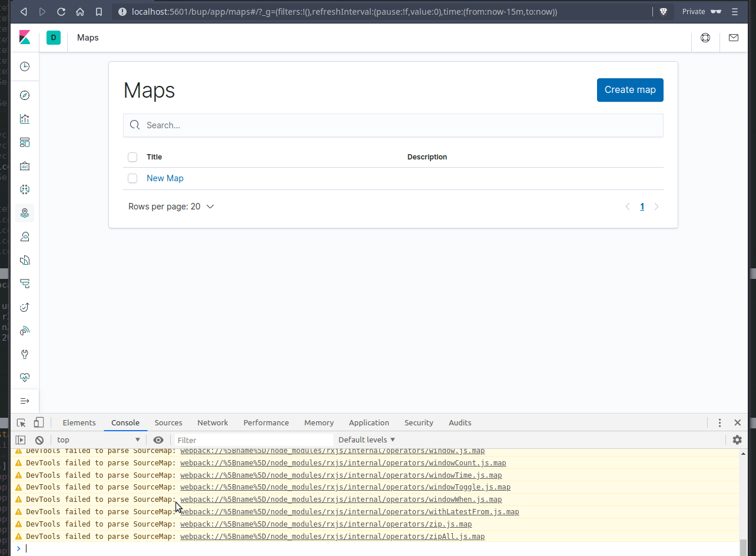Viewport: 756px width, 556px height.
Task: Switch to the Elements tab
Action: tap(79, 422)
